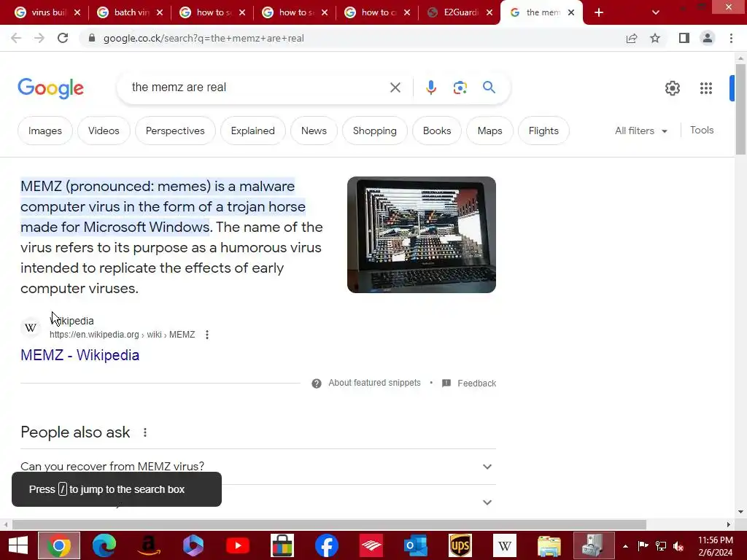The image size is (747, 560).
Task: Open Chrome three-dot menu
Action: pos(731,38)
